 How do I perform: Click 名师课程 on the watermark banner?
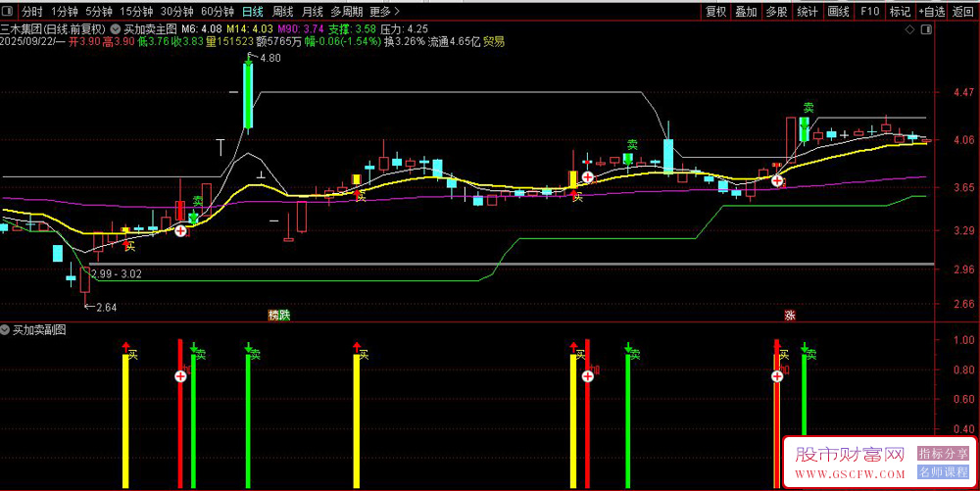click(x=943, y=472)
